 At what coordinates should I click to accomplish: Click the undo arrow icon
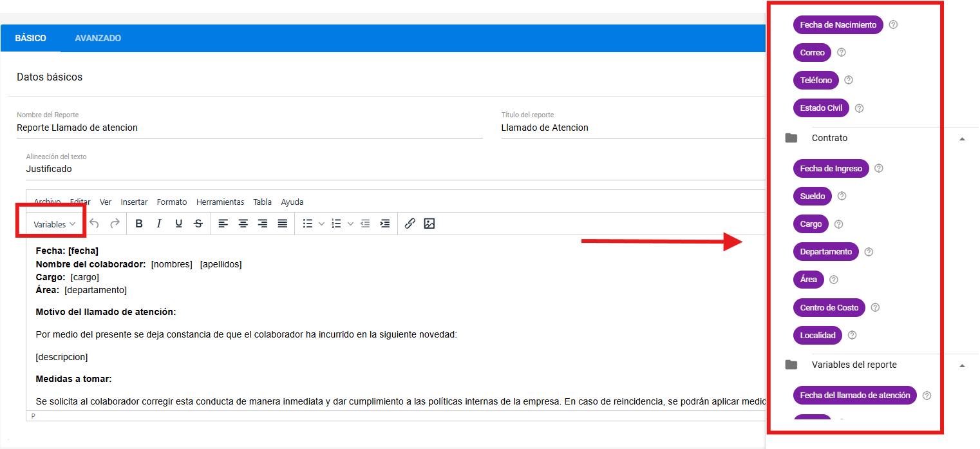[x=95, y=224]
